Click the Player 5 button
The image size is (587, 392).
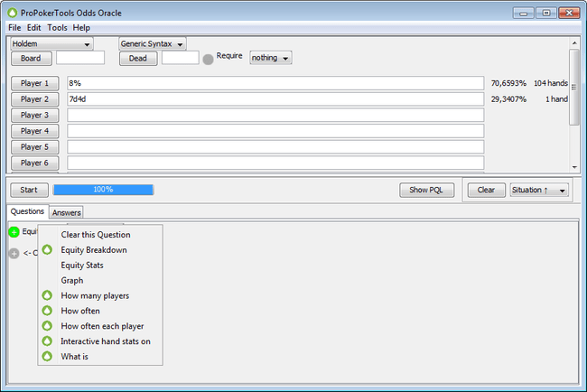pyautogui.click(x=35, y=146)
